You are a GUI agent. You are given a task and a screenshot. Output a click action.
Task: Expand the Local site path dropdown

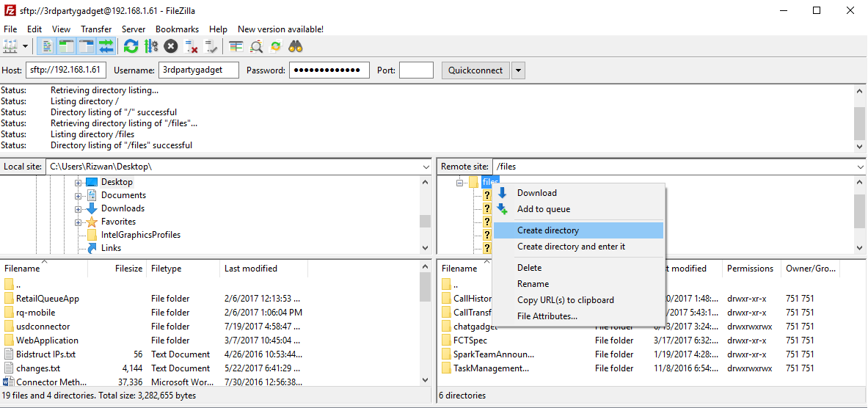[x=426, y=167]
